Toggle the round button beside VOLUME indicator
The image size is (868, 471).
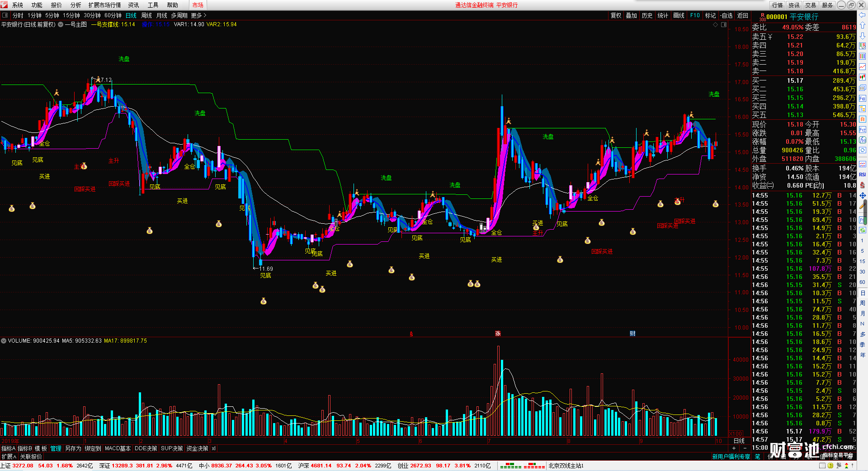click(x=4, y=341)
